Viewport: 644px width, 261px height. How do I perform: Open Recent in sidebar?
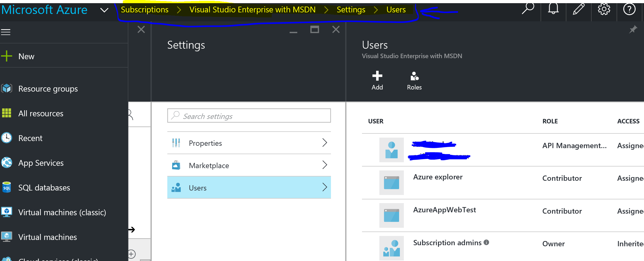30,138
